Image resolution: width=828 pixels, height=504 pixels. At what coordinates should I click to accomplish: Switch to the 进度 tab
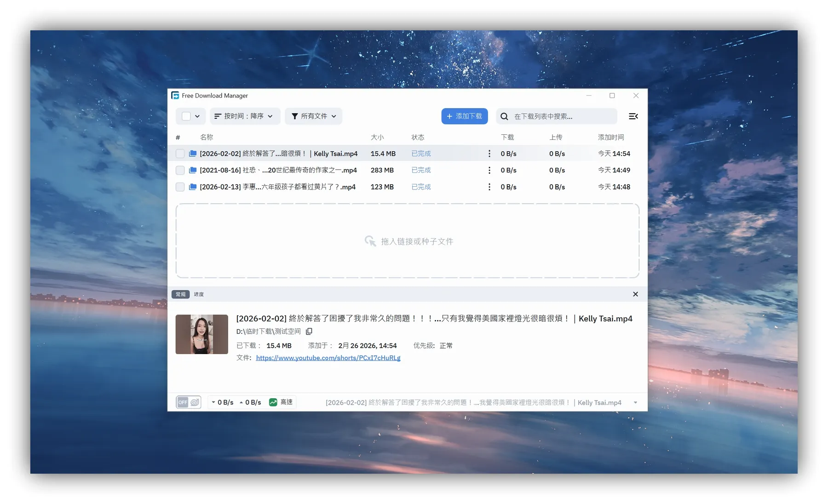coord(198,294)
